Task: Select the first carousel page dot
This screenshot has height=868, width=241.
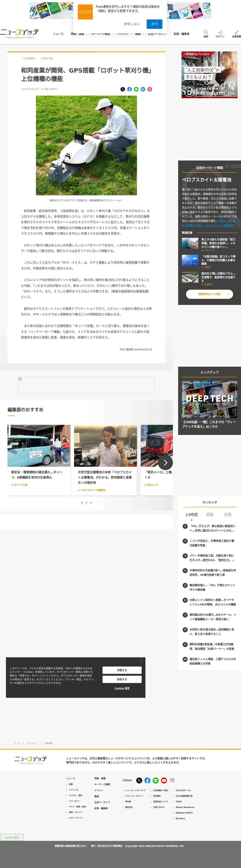Action: (x=82, y=502)
